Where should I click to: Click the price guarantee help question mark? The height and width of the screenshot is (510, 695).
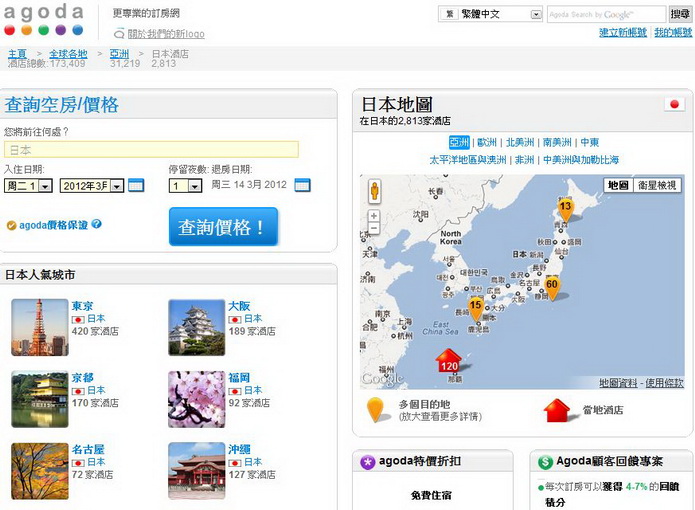tap(97, 224)
